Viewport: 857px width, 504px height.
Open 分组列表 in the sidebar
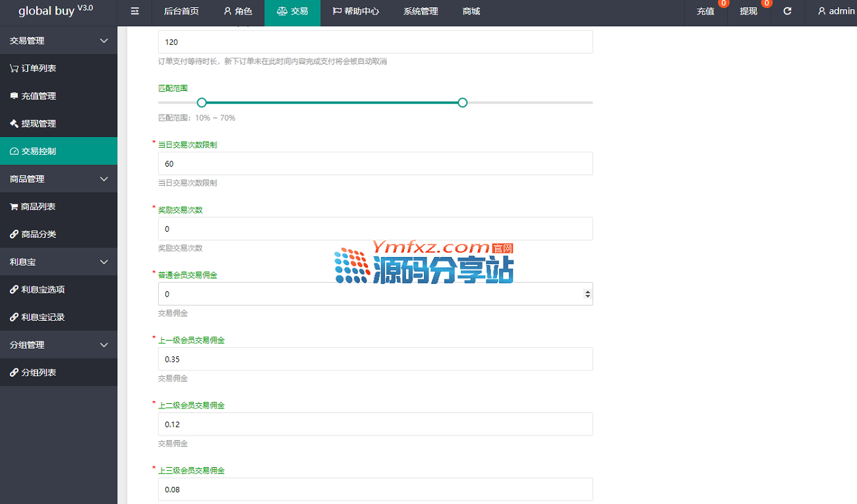pos(38,373)
